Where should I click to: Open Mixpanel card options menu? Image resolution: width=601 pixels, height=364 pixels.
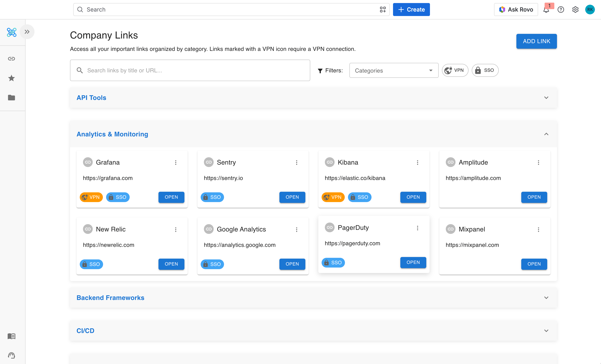(x=539, y=229)
